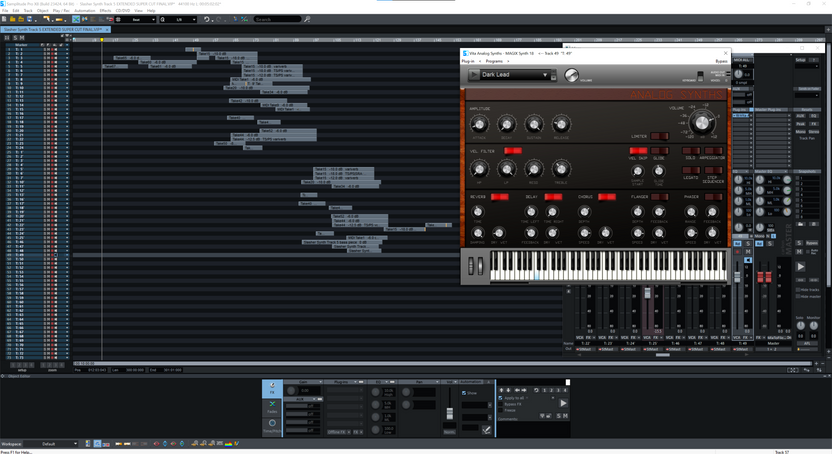
Task: Toggle the Glide switch
Action: [x=659, y=151]
